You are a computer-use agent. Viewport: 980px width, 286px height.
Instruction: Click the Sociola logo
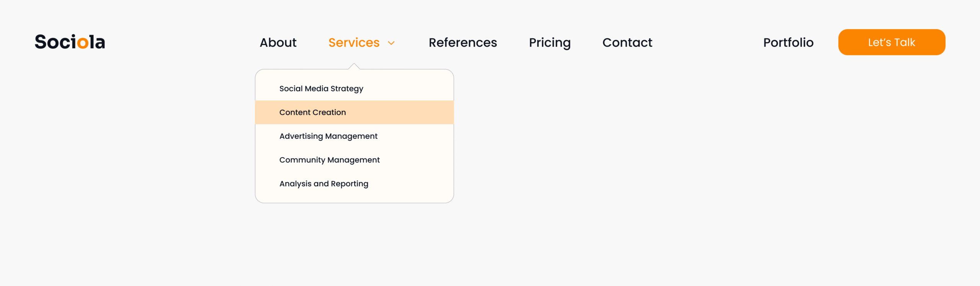tap(70, 42)
